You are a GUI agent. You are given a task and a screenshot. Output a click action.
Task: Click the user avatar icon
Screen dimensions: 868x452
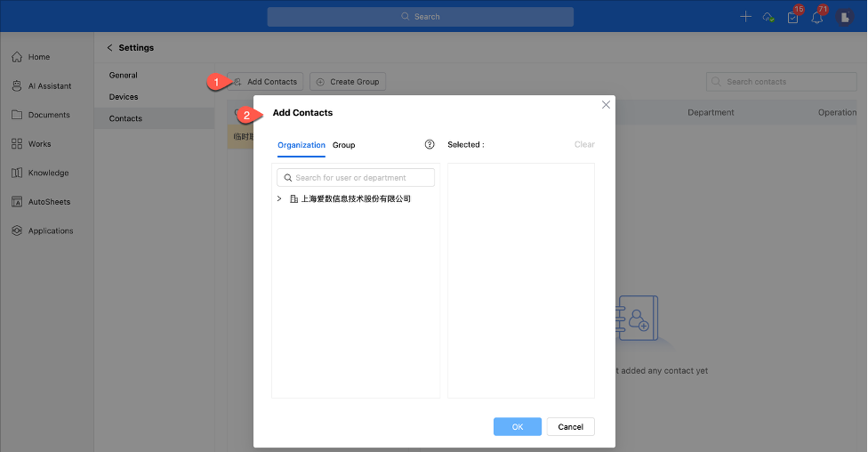843,17
